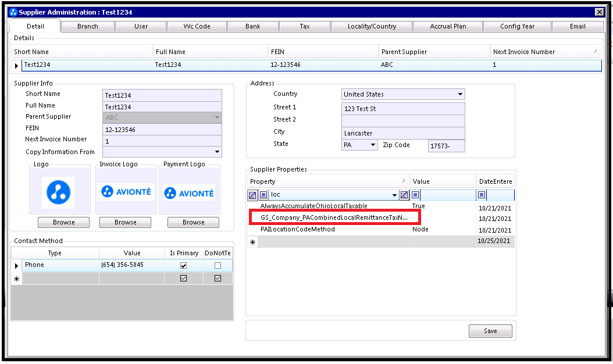Select the Phone row indicator arrow

click(x=16, y=266)
